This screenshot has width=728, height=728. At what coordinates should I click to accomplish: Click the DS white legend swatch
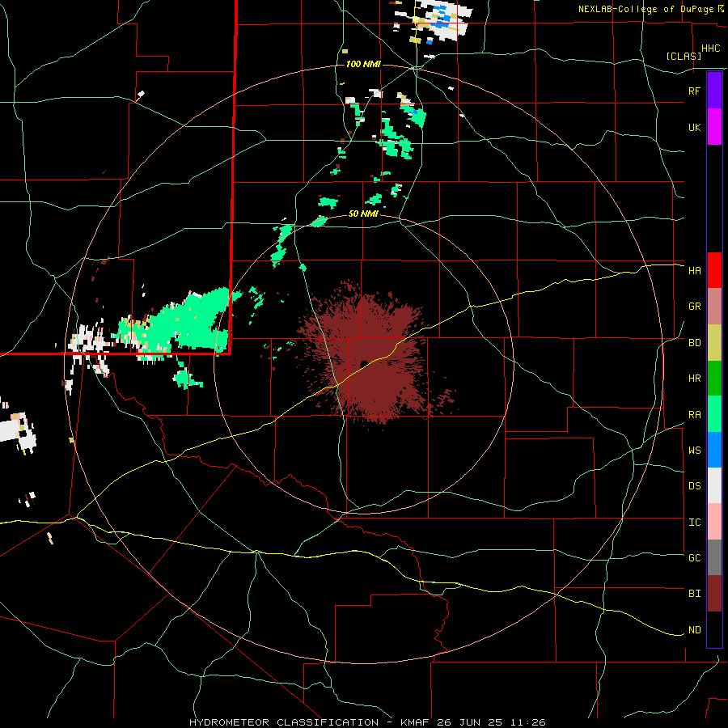[714, 485]
